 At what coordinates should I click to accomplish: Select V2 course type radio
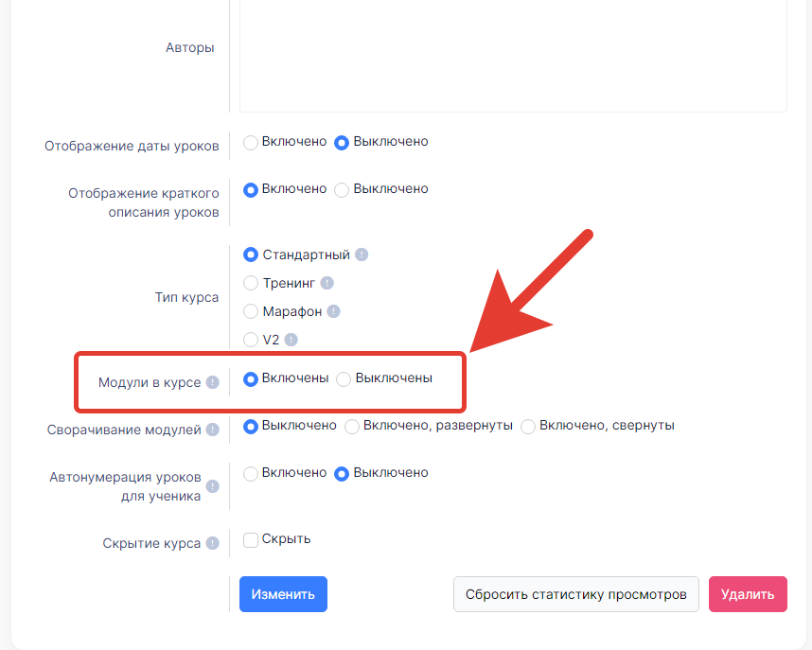[x=251, y=340]
